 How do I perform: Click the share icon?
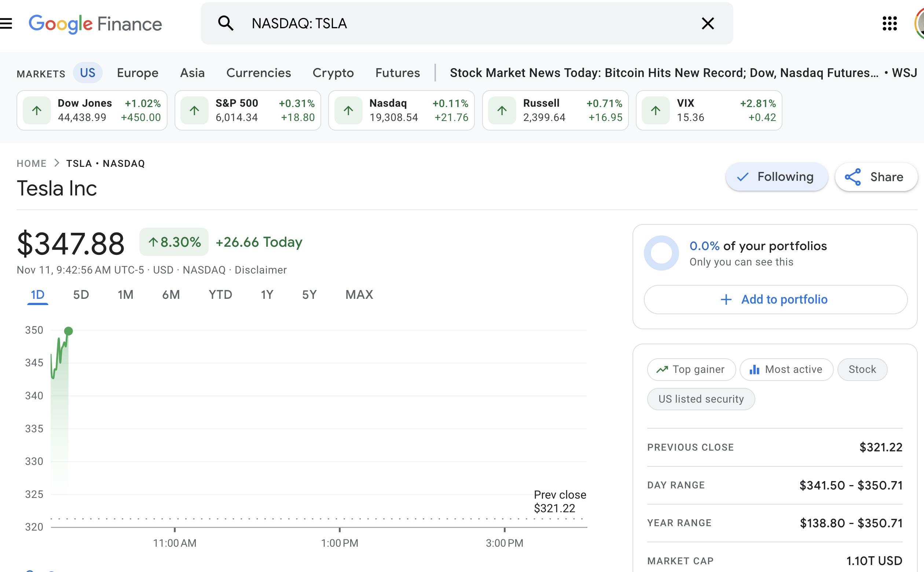[x=853, y=177]
